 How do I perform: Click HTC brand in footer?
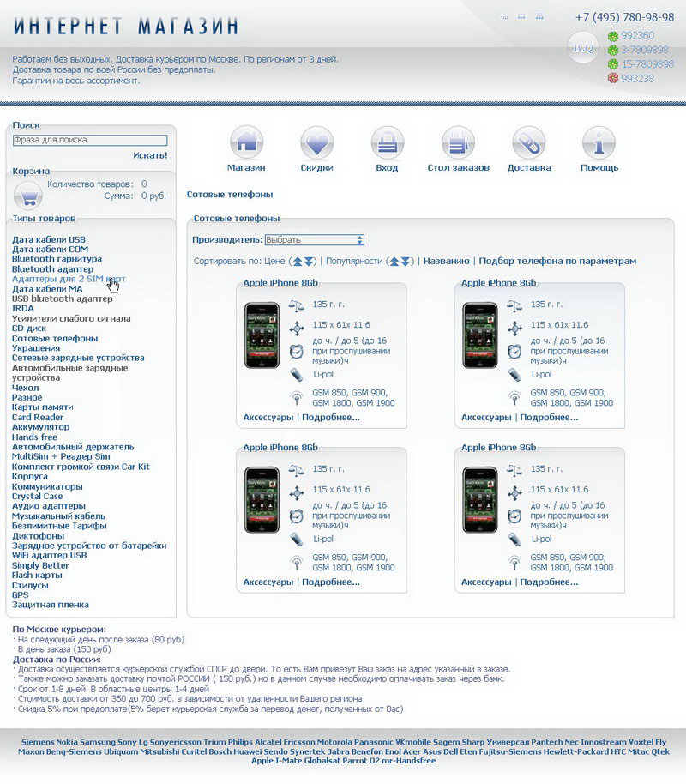click(x=618, y=752)
